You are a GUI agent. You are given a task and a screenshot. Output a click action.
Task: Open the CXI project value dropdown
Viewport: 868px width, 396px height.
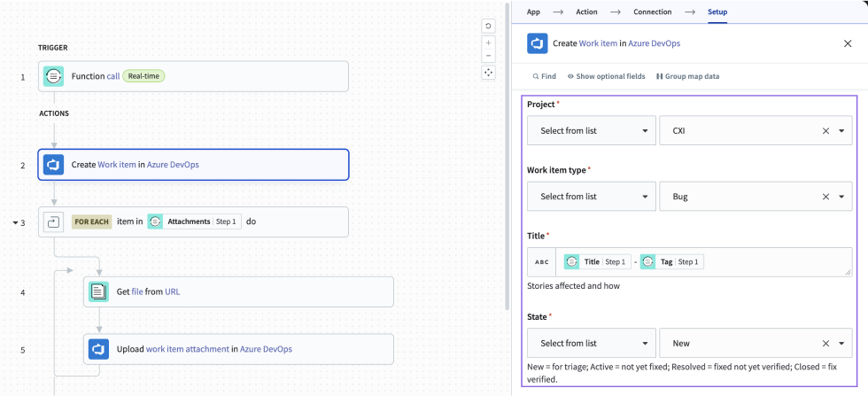(841, 131)
